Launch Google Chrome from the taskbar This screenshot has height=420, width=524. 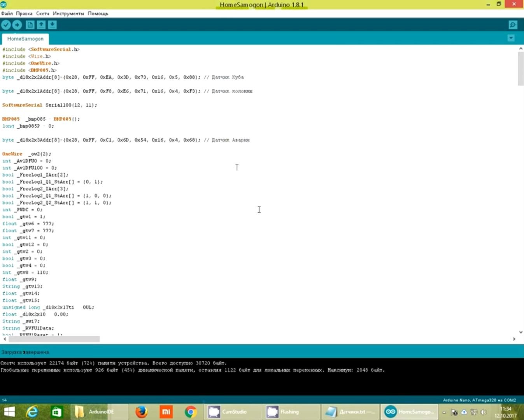191,412
